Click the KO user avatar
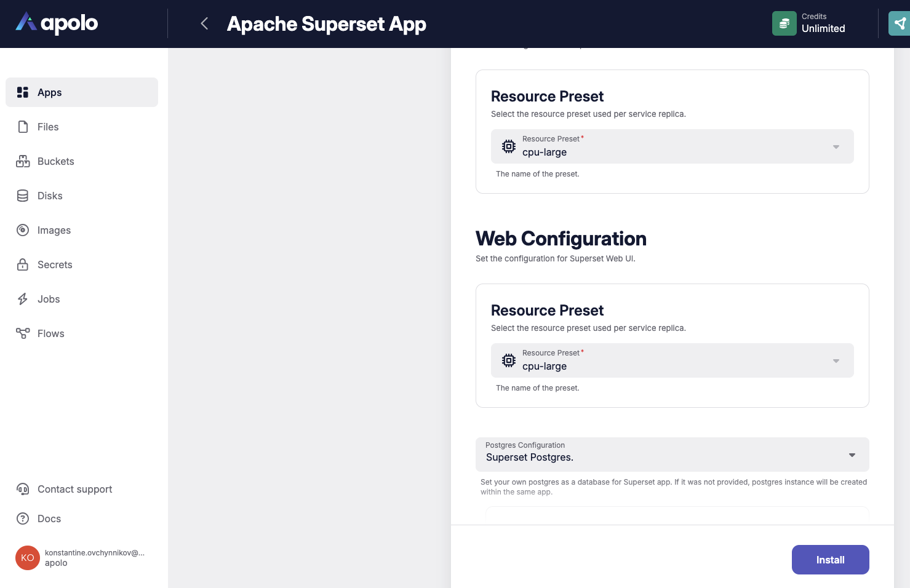The width and height of the screenshot is (910, 588). [28, 558]
